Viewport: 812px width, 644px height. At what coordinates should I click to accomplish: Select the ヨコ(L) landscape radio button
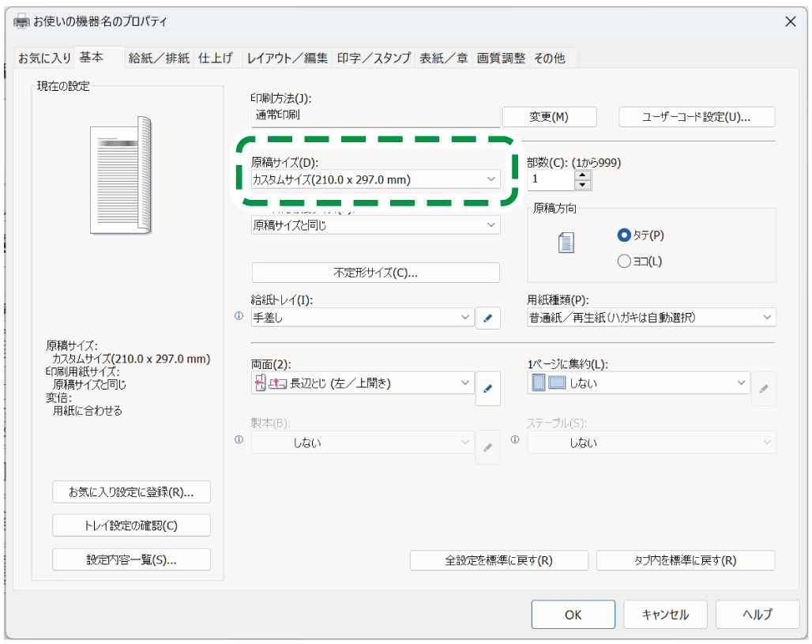(624, 261)
